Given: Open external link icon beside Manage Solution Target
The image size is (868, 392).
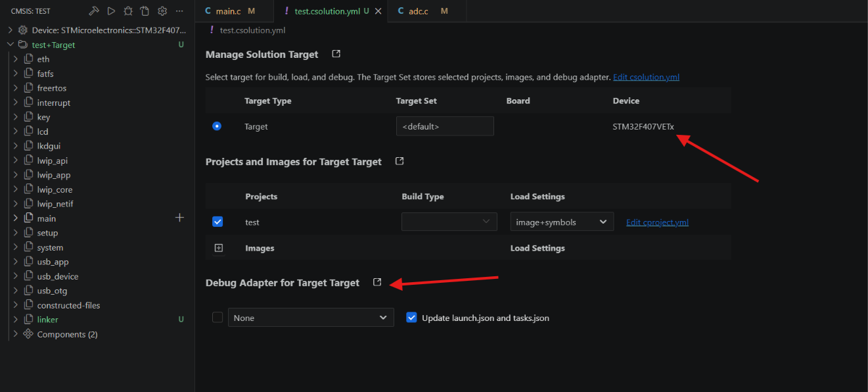Looking at the screenshot, I should coord(336,54).
